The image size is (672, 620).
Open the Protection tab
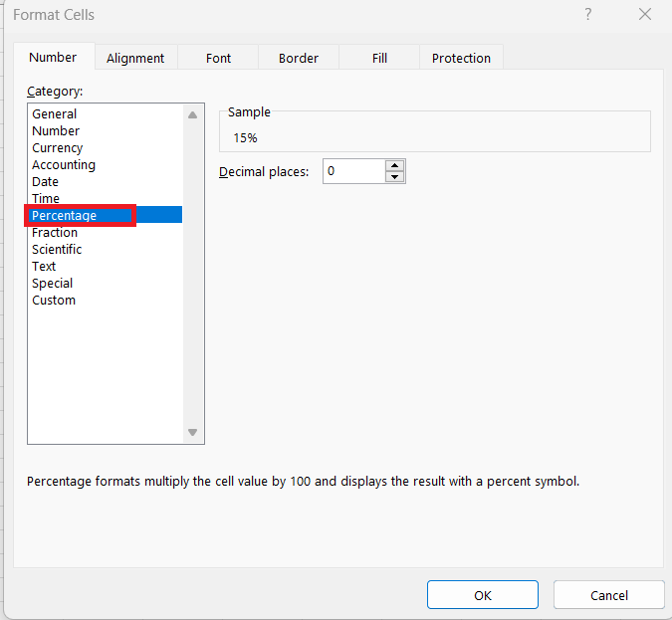click(x=461, y=58)
